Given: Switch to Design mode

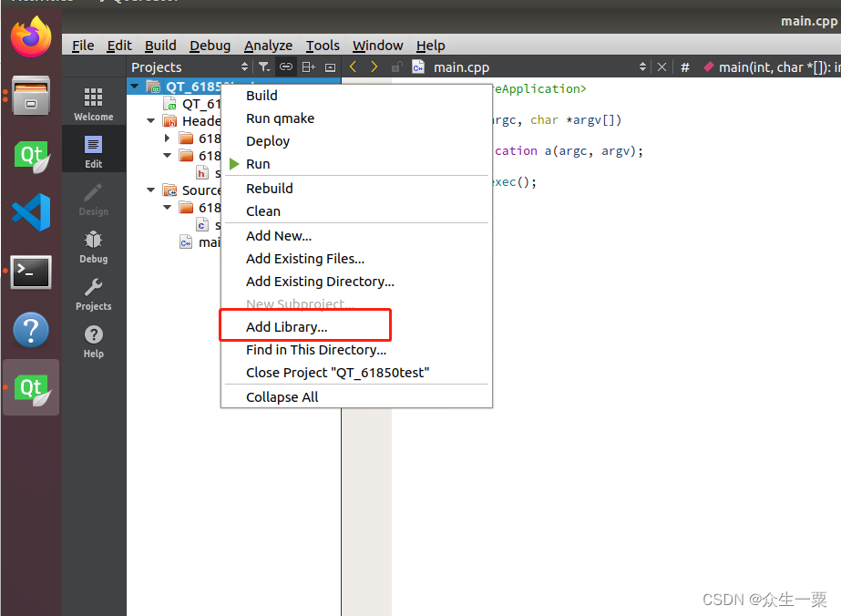Looking at the screenshot, I should click(x=93, y=199).
